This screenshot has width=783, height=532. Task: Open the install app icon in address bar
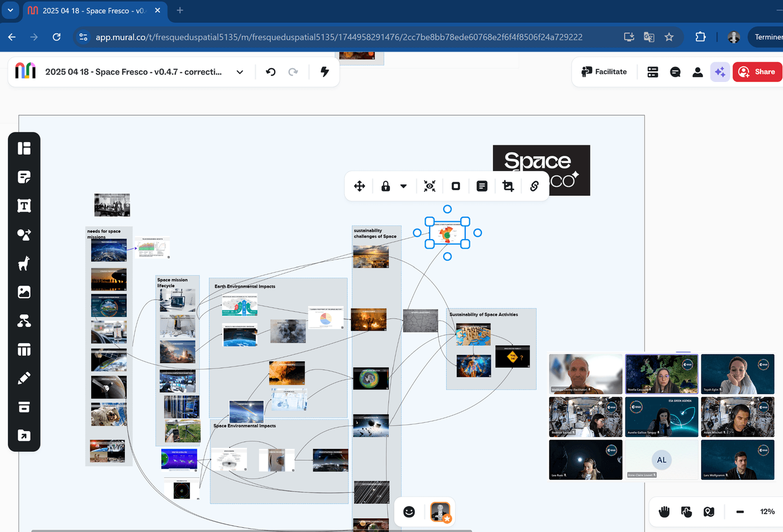629,37
